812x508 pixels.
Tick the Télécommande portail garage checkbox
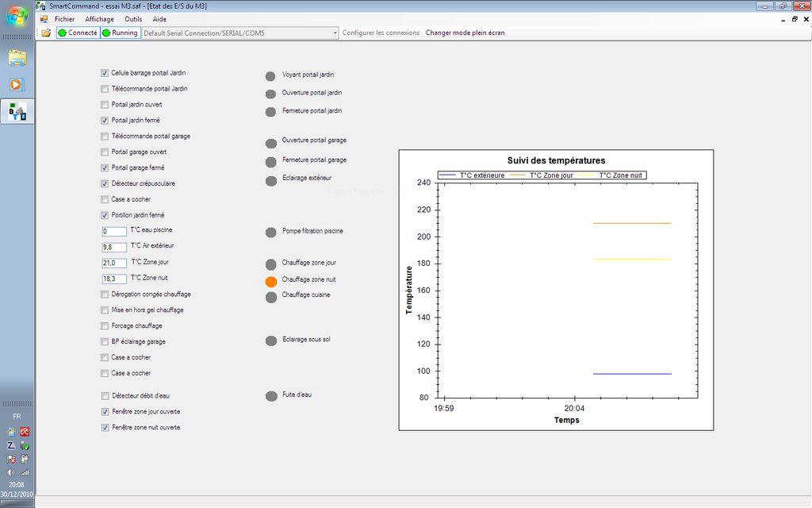click(105, 137)
